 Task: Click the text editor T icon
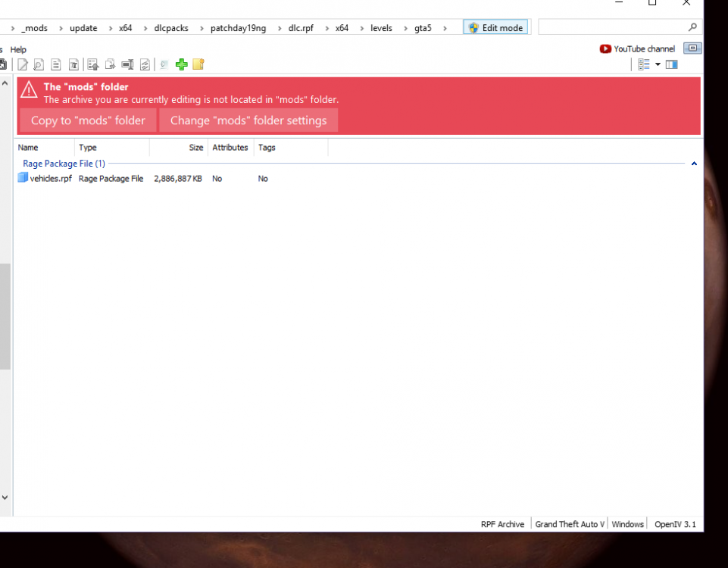coord(73,64)
